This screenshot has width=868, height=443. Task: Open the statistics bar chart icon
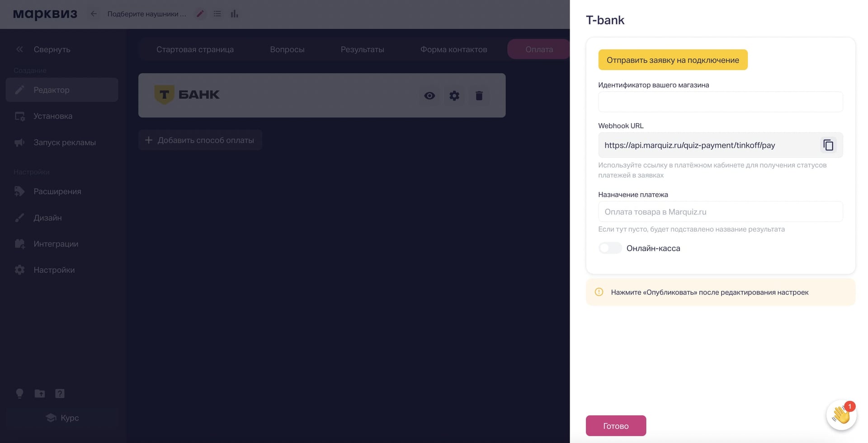(234, 14)
